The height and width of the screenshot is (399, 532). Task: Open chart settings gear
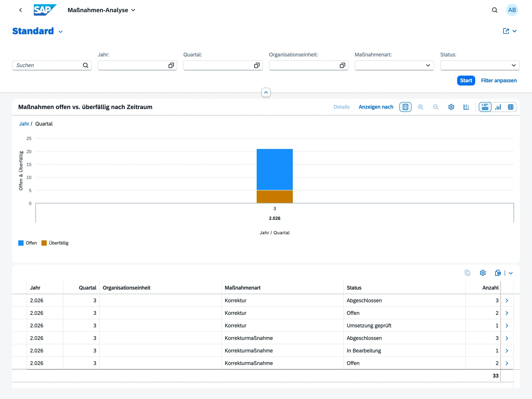[x=451, y=107]
